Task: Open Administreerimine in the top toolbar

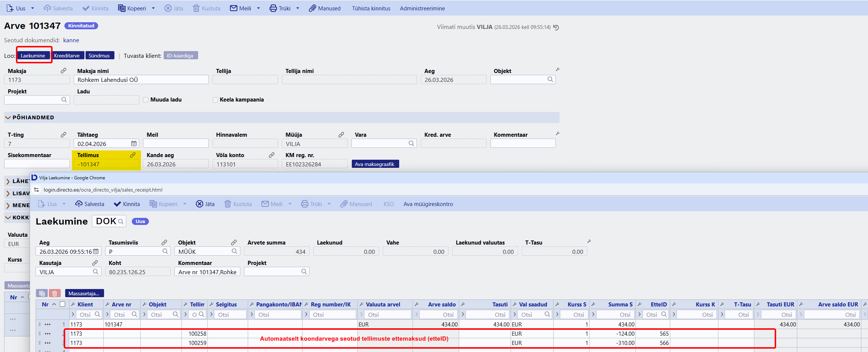Action: (x=422, y=8)
